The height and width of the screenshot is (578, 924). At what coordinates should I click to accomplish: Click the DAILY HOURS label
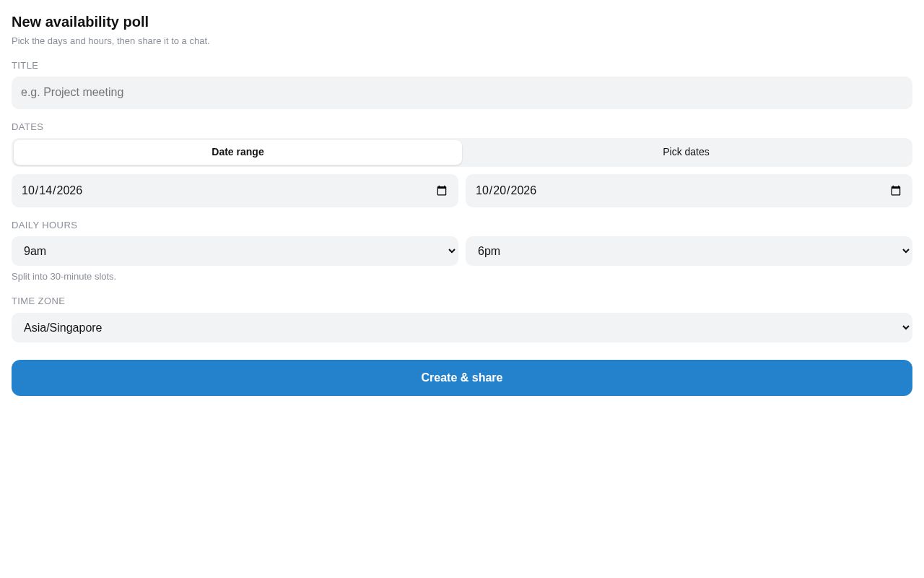44,225
